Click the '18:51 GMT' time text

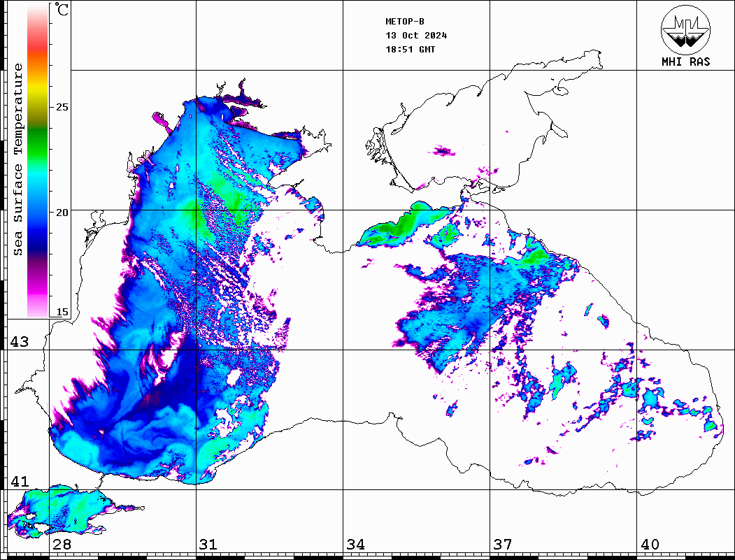tap(410, 50)
